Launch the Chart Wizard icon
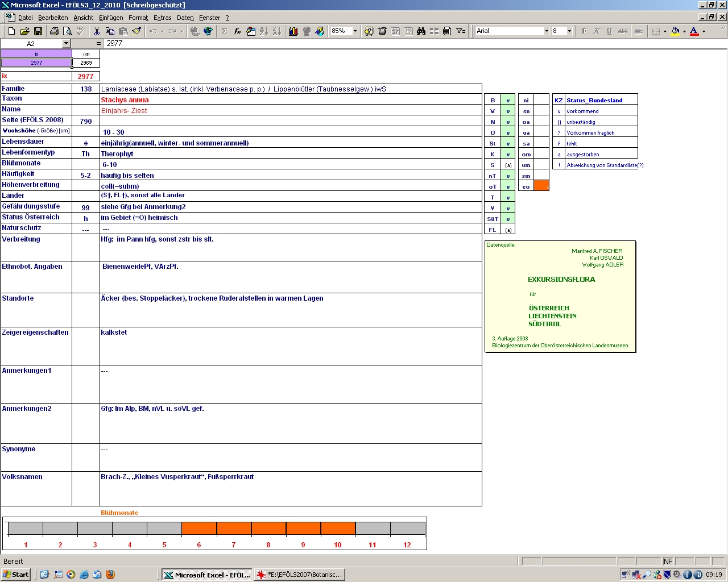The height and width of the screenshot is (582, 728). click(x=293, y=31)
